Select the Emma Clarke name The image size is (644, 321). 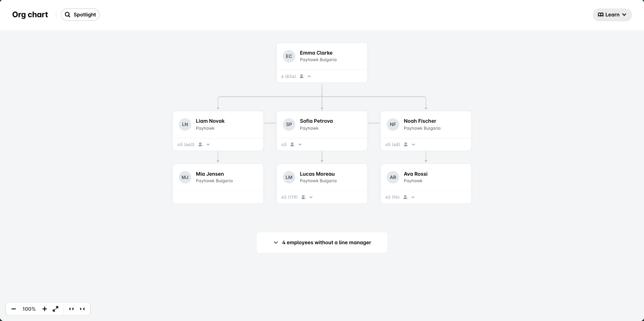point(316,53)
